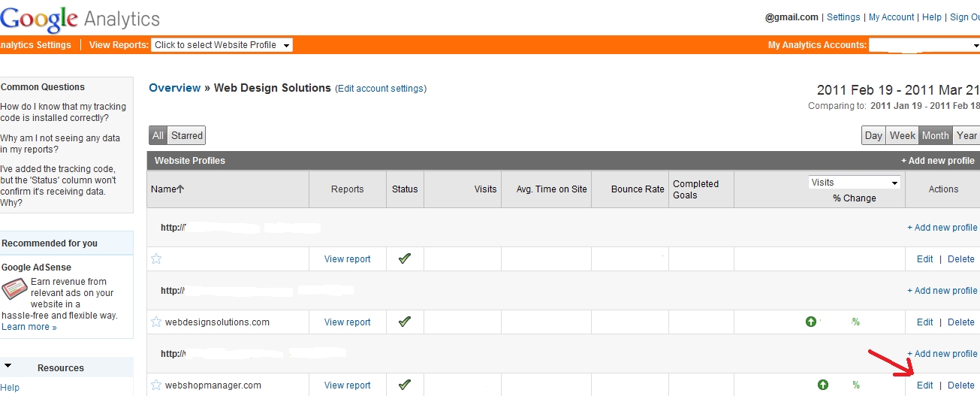The height and width of the screenshot is (396, 980).
Task: Open the My Account menu link
Action: (x=891, y=17)
